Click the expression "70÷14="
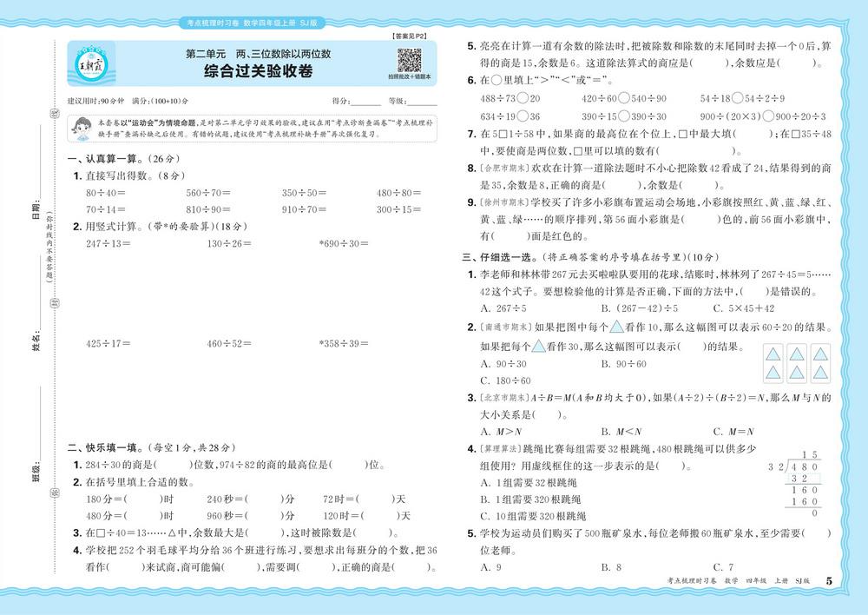This screenshot has height=615, width=868. pyautogui.click(x=106, y=210)
